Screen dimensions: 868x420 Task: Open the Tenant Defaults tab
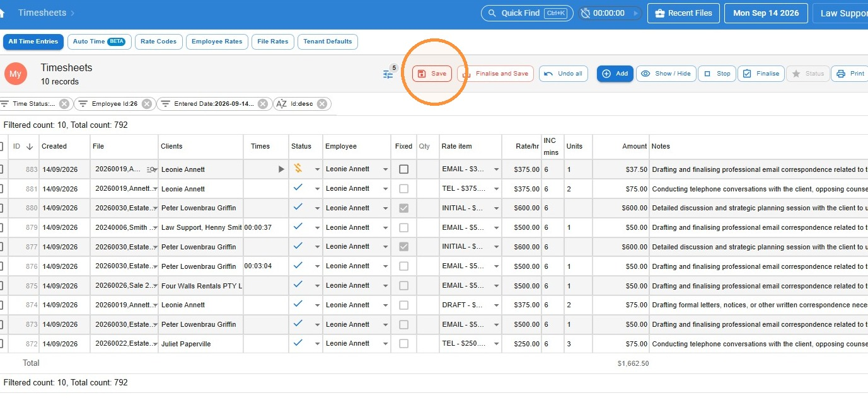[x=328, y=42]
